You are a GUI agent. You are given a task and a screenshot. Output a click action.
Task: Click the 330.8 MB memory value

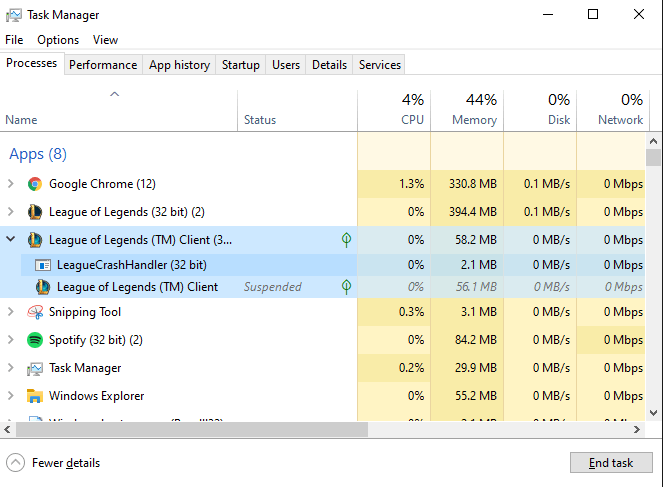473,184
